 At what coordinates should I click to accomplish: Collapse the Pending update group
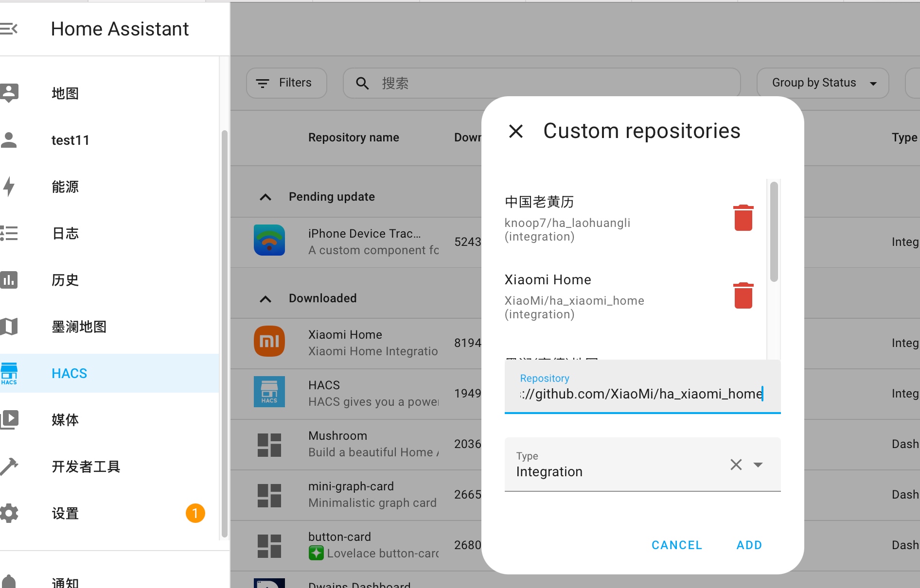[265, 197]
